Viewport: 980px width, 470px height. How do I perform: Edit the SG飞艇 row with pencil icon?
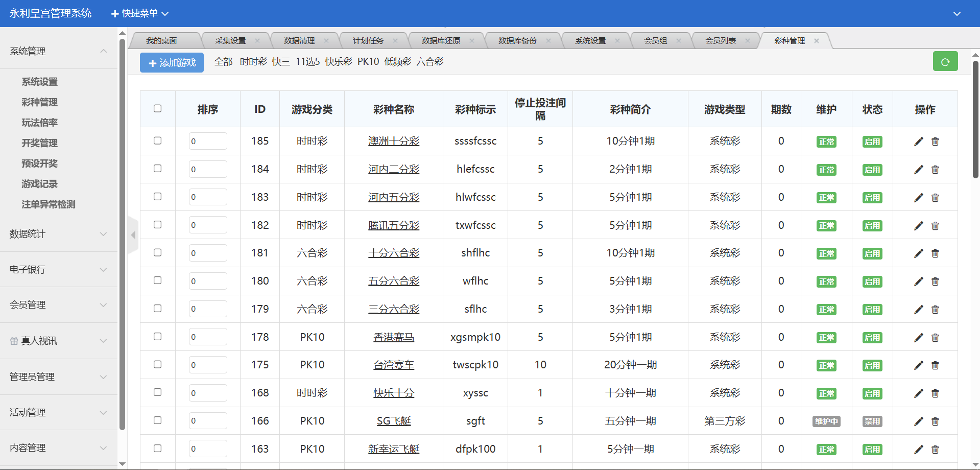pos(918,421)
